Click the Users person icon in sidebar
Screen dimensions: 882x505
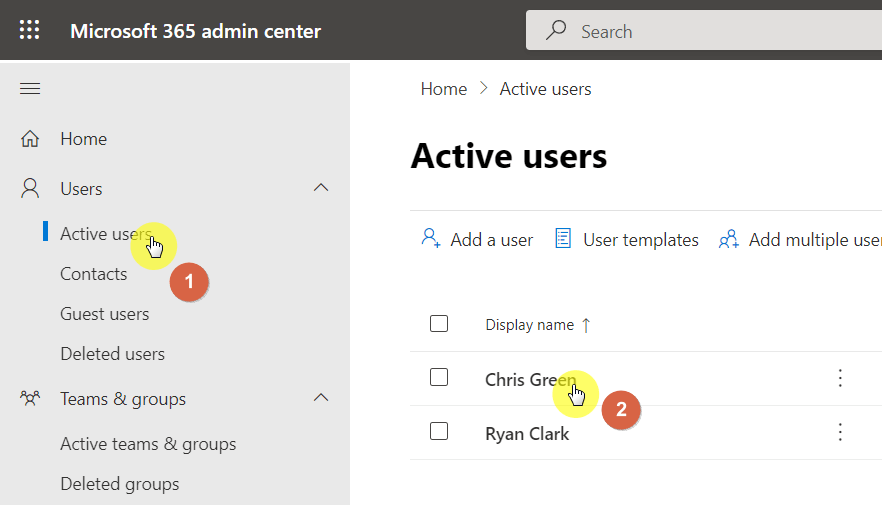pyautogui.click(x=30, y=188)
